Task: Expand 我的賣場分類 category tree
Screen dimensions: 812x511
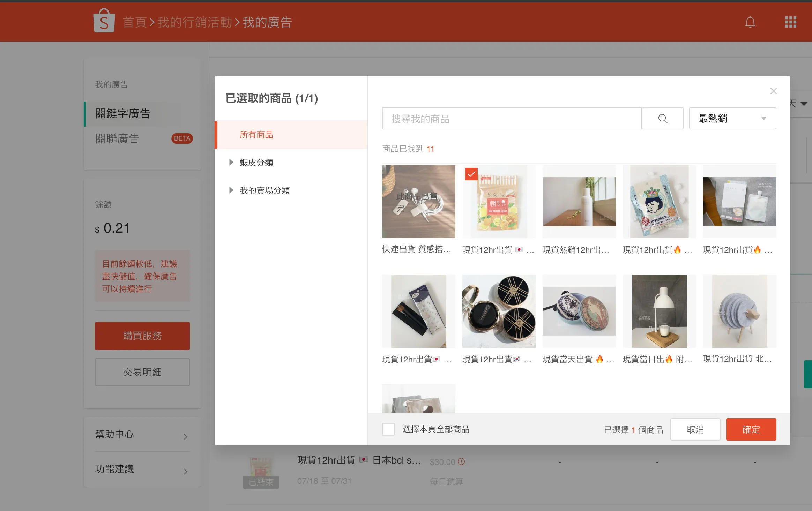Action: pos(231,190)
